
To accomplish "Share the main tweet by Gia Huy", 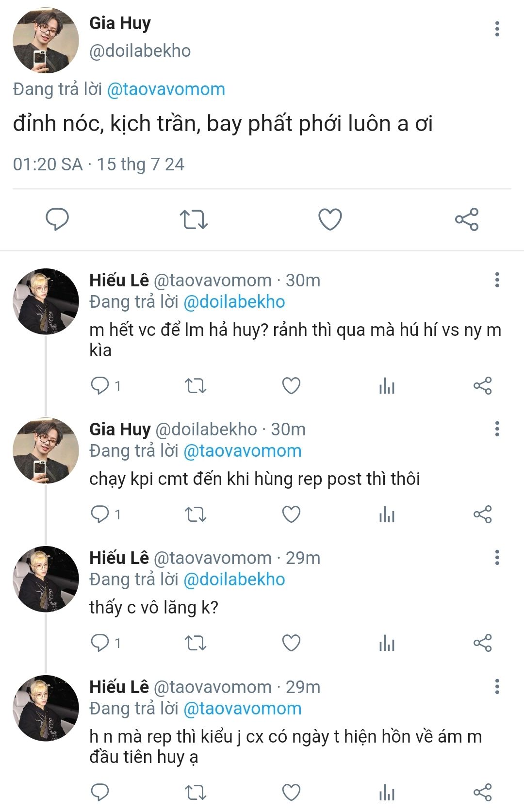I will [x=467, y=219].
